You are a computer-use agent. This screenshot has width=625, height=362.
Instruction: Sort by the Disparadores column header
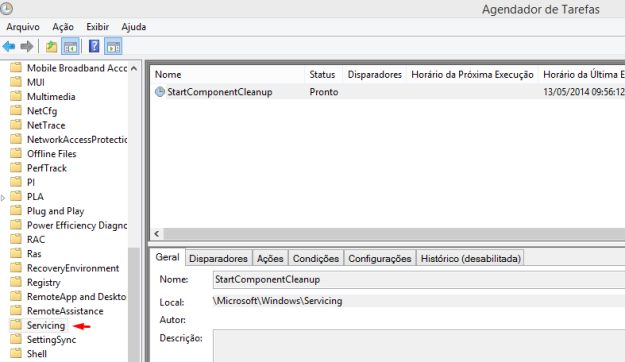click(x=375, y=75)
